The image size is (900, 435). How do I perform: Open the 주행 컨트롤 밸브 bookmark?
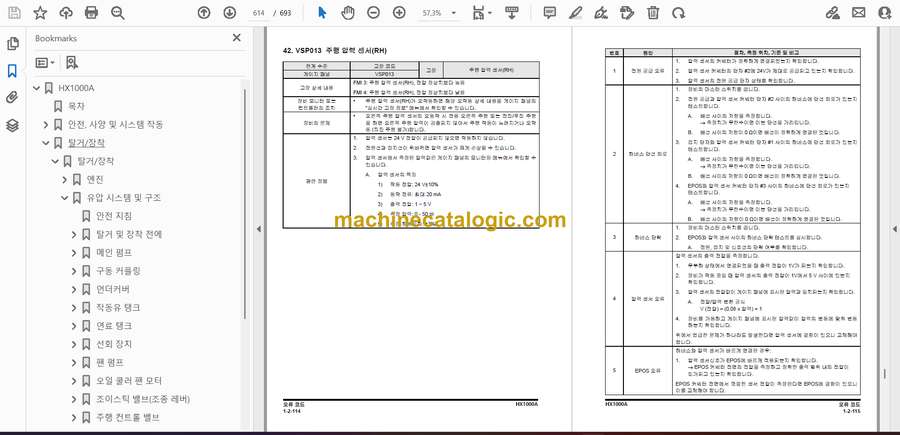pos(127,417)
